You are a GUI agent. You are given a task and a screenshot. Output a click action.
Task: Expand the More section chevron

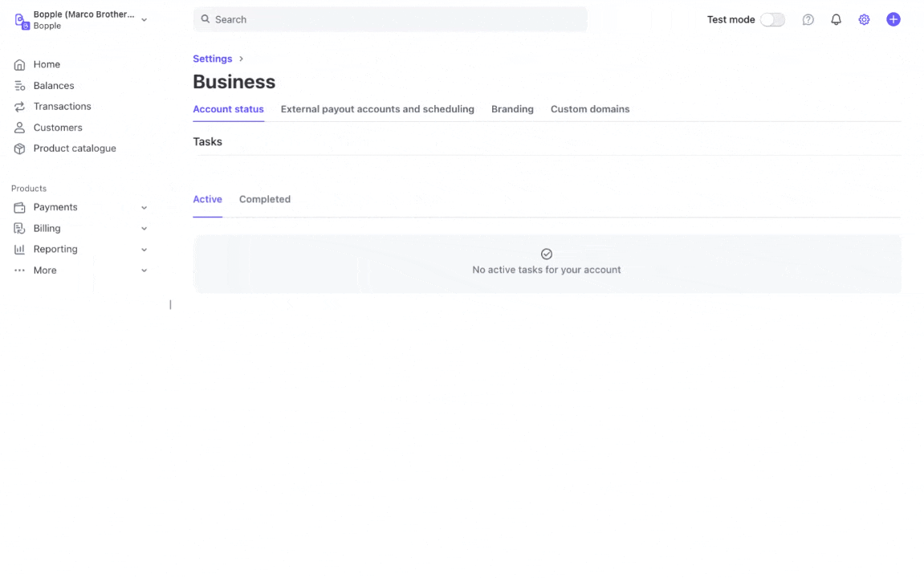tap(144, 271)
